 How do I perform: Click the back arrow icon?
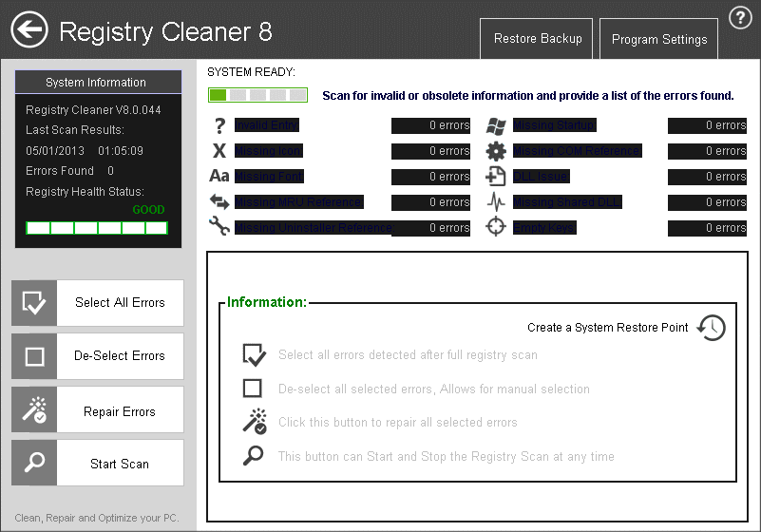coord(29,30)
